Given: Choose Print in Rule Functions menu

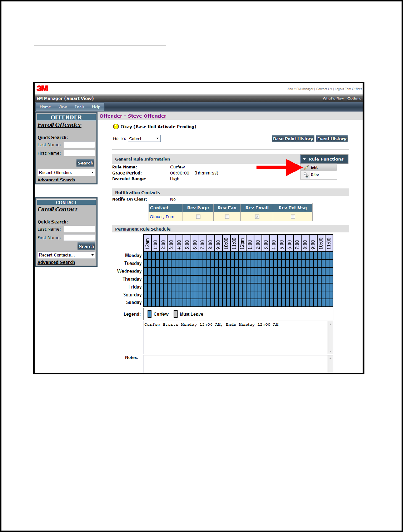Looking at the screenshot, I should point(319,175).
